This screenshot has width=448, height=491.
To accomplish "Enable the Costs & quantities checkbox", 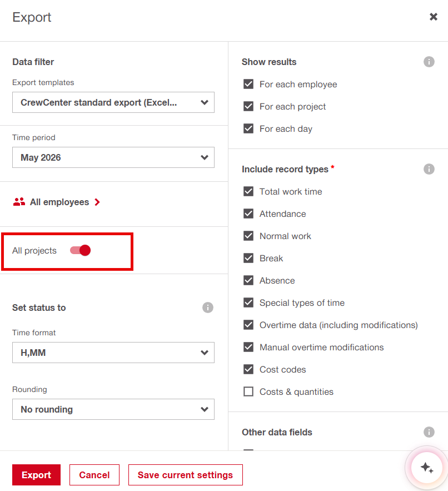I will point(248,391).
